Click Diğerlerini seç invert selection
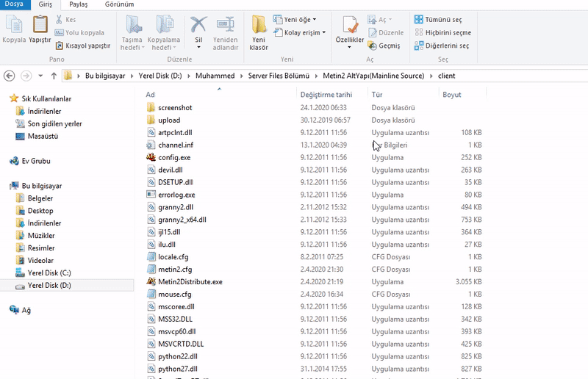Viewport: 588px width, 379px height. coord(442,46)
